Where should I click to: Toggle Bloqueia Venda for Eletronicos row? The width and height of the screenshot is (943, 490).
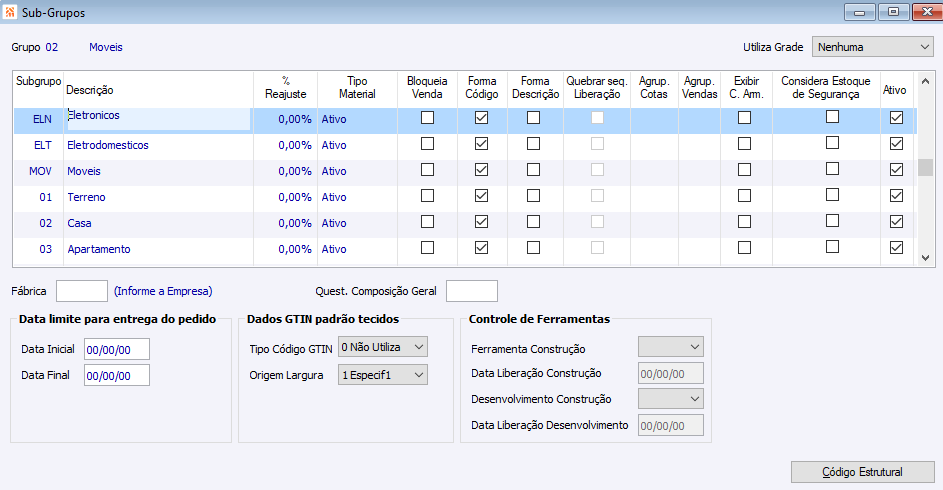pos(428,118)
